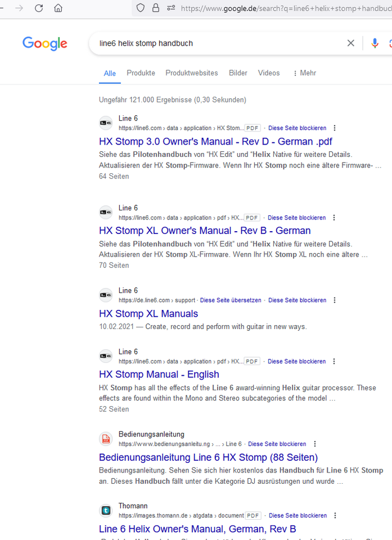Go to browser home page icon

[58, 8]
